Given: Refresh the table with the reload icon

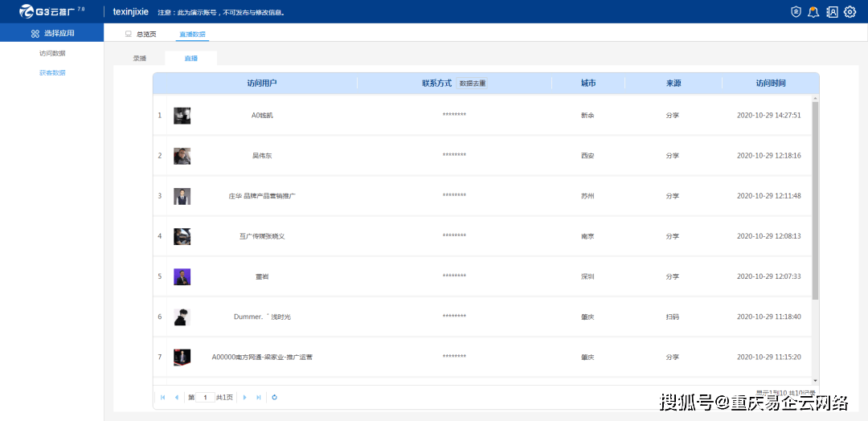Looking at the screenshot, I should 275,397.
